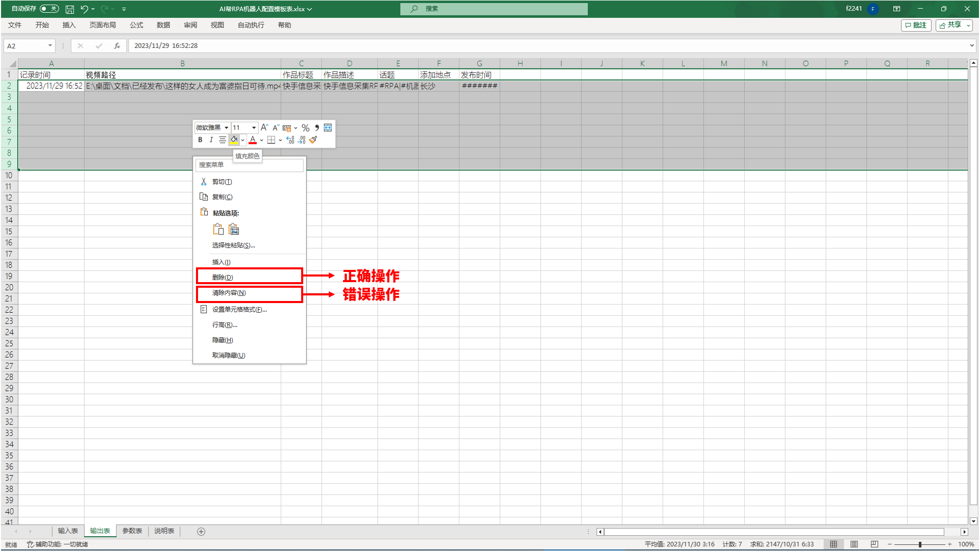Screen dimensions: 980x551
Task: Choose 清除内容 from the context menu
Action: pyautogui.click(x=250, y=293)
